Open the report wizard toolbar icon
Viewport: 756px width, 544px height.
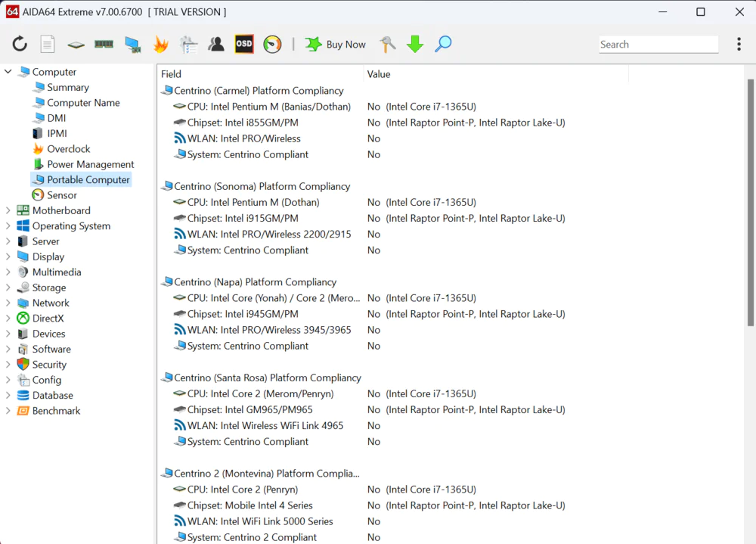click(188, 45)
